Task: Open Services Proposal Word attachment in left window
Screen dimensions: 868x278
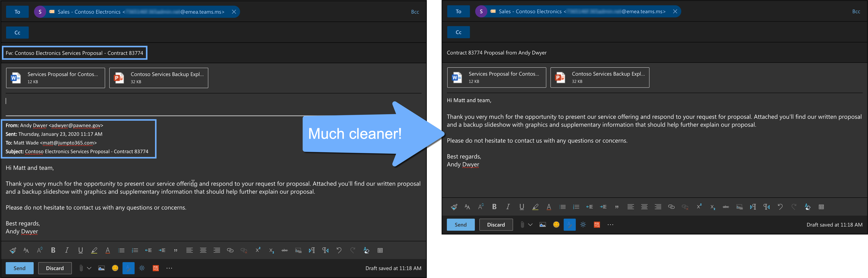Action: (56, 78)
